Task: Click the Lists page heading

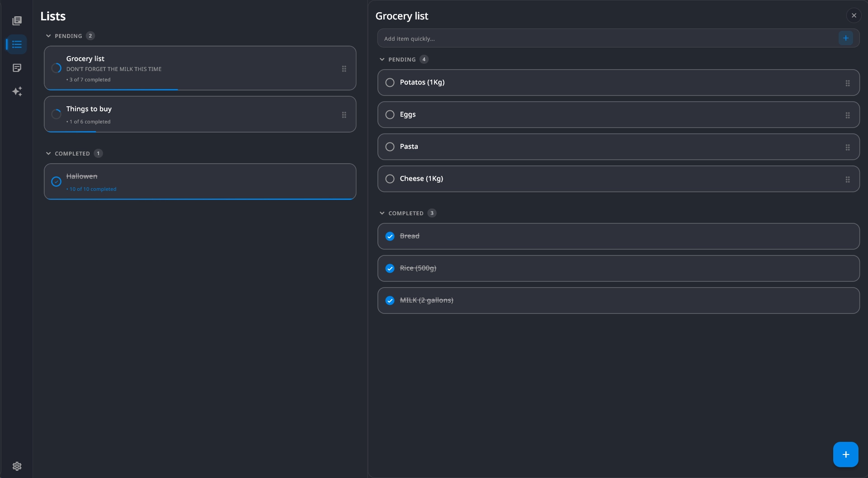Action: (53, 16)
